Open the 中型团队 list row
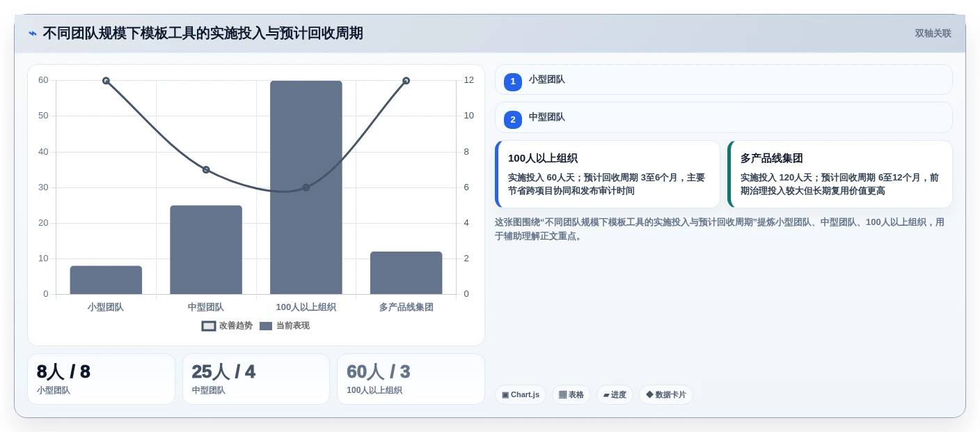 pyautogui.click(x=724, y=118)
